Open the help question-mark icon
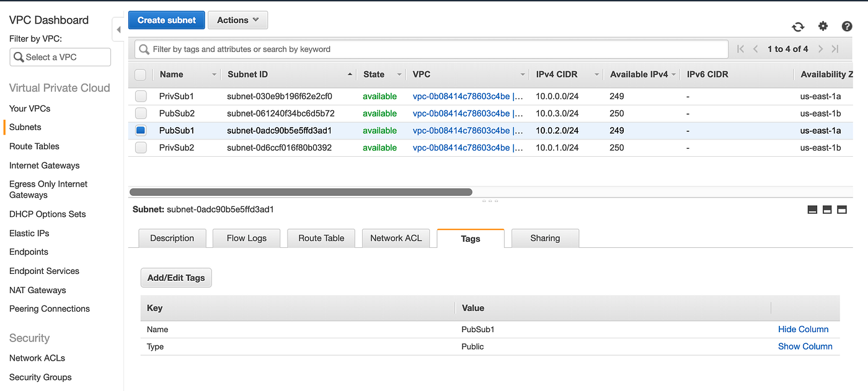Image resolution: width=868 pixels, height=391 pixels. [x=847, y=27]
